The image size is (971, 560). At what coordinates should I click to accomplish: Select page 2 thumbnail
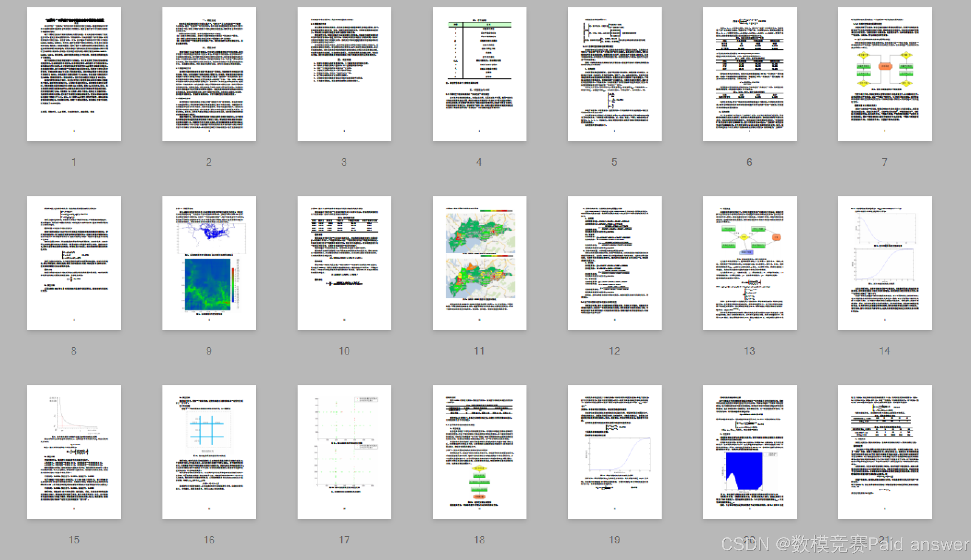209,74
